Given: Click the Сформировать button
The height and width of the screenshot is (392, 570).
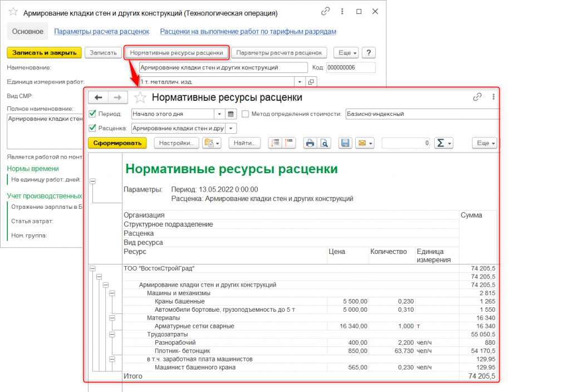Looking at the screenshot, I should pos(117,143).
